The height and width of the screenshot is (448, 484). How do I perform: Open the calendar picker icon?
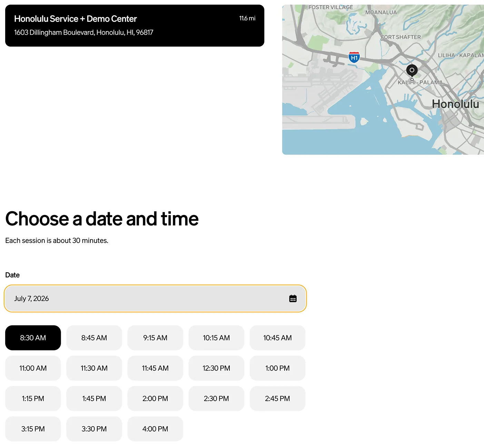[x=293, y=298]
